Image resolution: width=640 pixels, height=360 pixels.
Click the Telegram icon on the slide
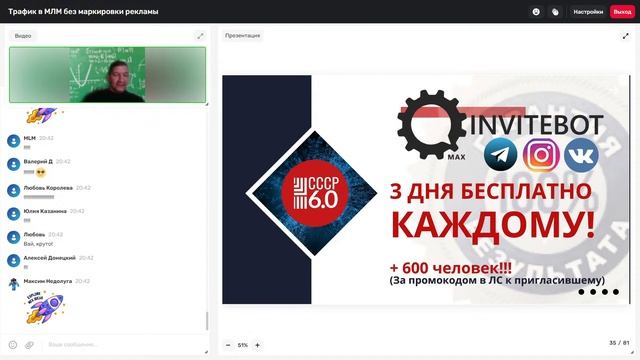pos(500,155)
